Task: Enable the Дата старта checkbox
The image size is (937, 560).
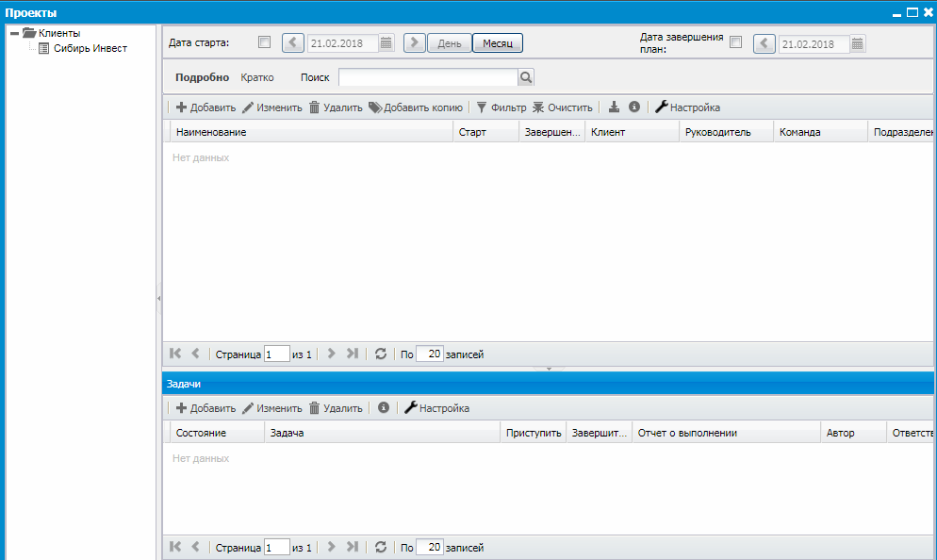Action: (264, 42)
